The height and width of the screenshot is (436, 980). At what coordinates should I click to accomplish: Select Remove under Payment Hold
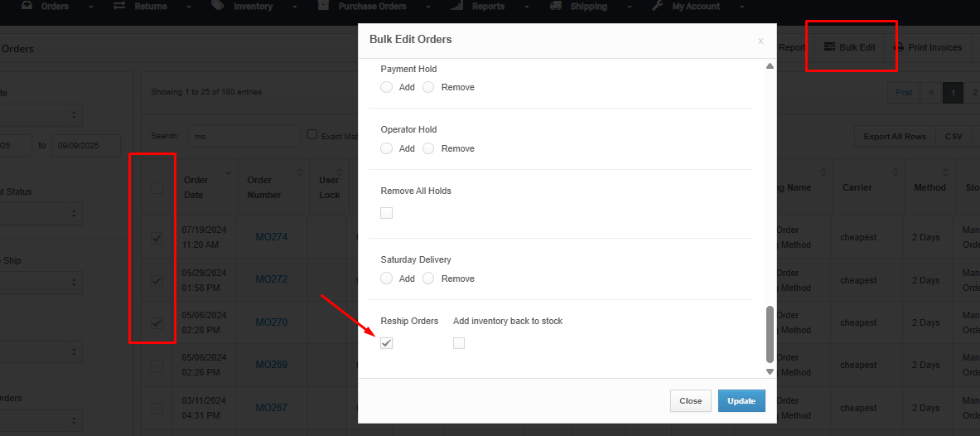pos(428,87)
